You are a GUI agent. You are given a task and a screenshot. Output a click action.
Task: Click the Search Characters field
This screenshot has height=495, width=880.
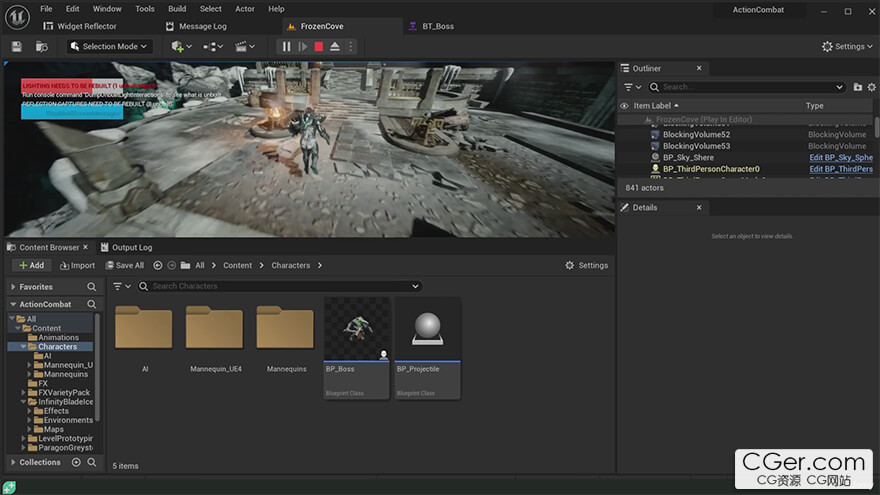pos(279,286)
